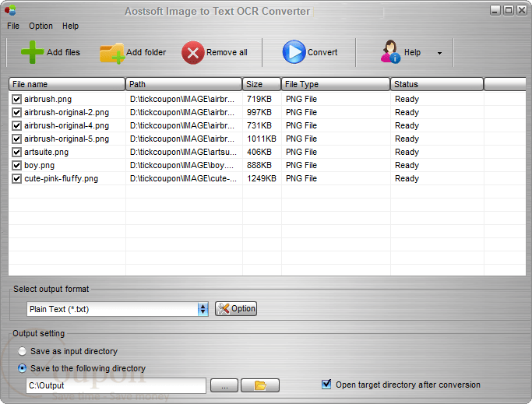532x404 pixels.
Task: Sort by Status column header
Action: 437,84
